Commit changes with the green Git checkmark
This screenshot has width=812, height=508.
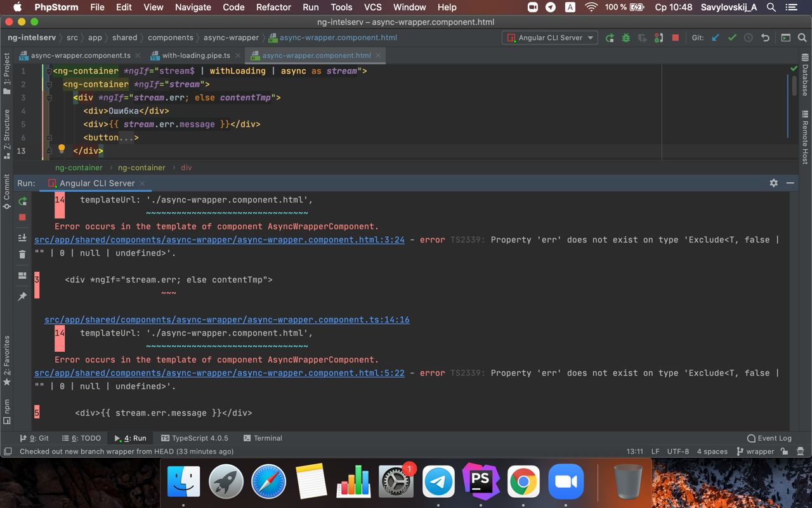click(x=732, y=37)
